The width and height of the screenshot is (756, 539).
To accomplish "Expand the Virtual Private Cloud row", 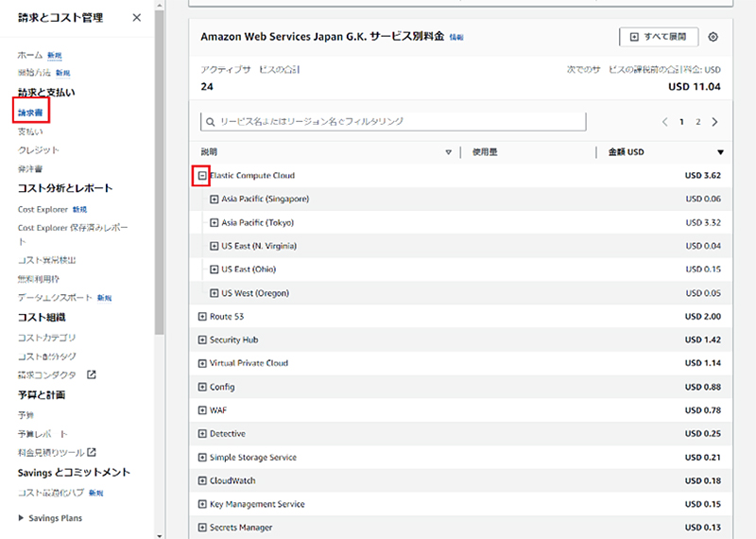I will tap(202, 363).
